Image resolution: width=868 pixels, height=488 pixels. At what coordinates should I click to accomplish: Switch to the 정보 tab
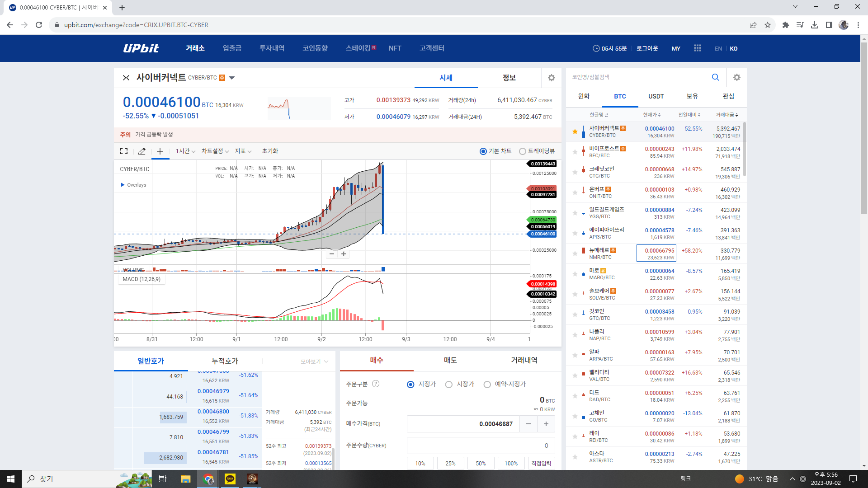coord(509,77)
